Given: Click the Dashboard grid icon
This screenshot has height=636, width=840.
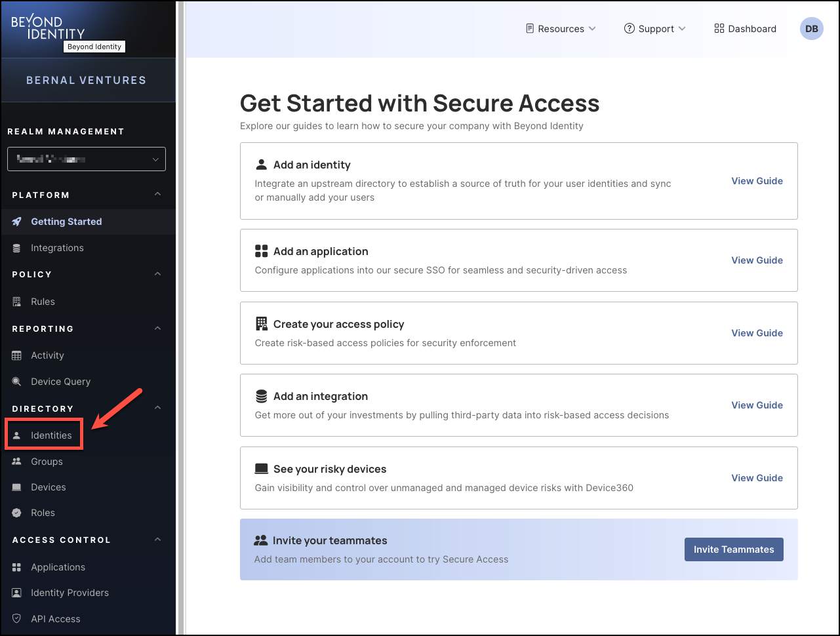Looking at the screenshot, I should (719, 29).
